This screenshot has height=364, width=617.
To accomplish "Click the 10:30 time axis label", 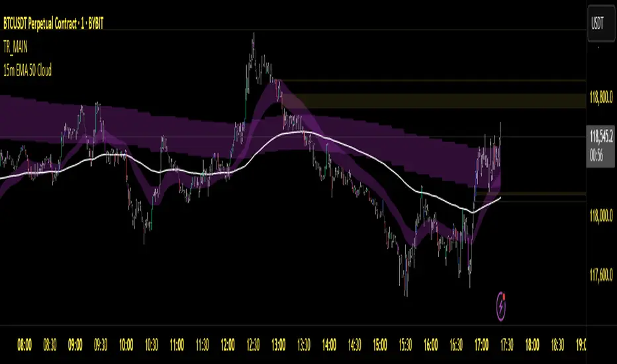I will click(152, 345).
